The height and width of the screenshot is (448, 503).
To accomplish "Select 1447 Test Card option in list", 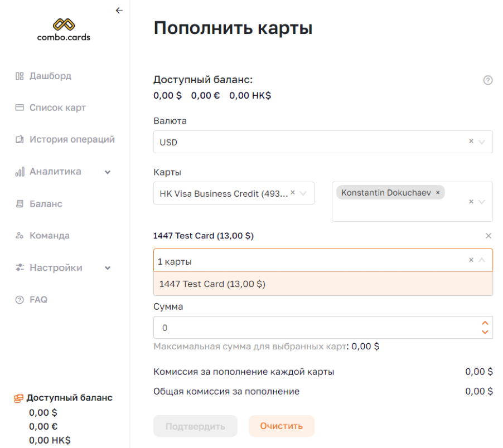I will pos(323,284).
